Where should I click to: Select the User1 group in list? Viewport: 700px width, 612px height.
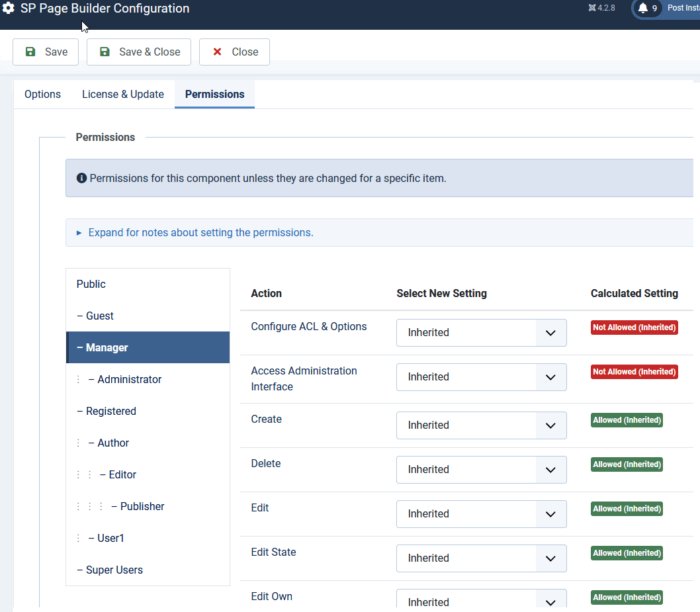tap(110, 539)
